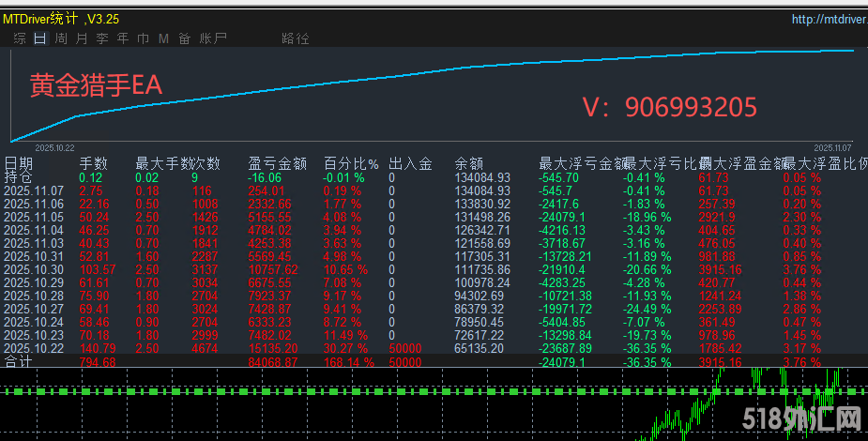This screenshot has width=868, height=441.
Task: Open the 周 weekly statistics tab
Action: point(61,38)
